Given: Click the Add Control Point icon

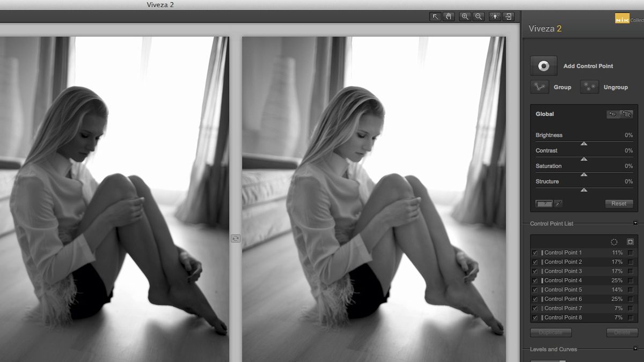Looking at the screenshot, I should [x=544, y=66].
